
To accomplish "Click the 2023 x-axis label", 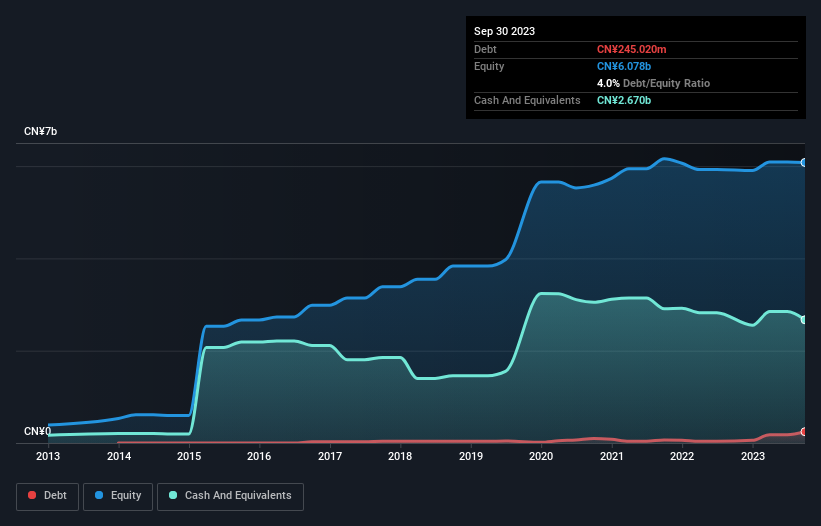I will [x=752, y=456].
